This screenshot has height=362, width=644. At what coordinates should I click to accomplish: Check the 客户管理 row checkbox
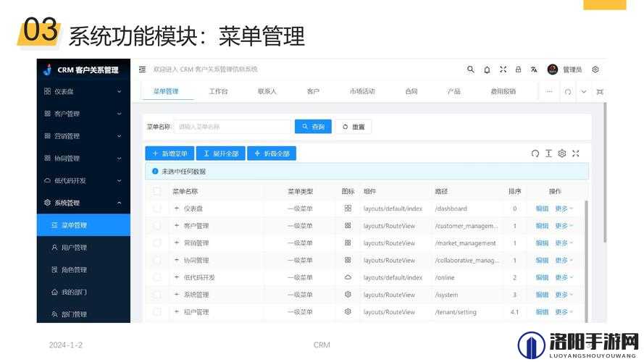(x=156, y=226)
